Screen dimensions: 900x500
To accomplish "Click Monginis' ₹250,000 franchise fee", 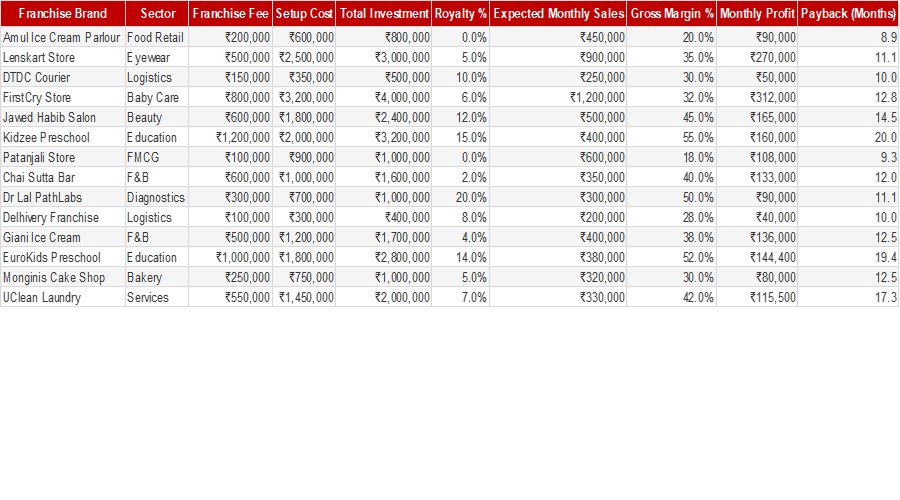I will point(230,278).
